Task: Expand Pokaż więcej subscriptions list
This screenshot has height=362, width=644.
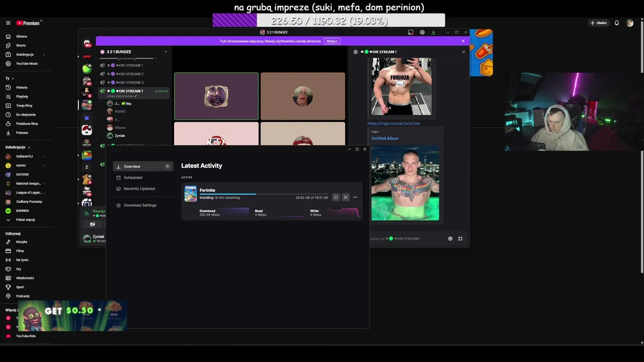Action: pos(25,220)
